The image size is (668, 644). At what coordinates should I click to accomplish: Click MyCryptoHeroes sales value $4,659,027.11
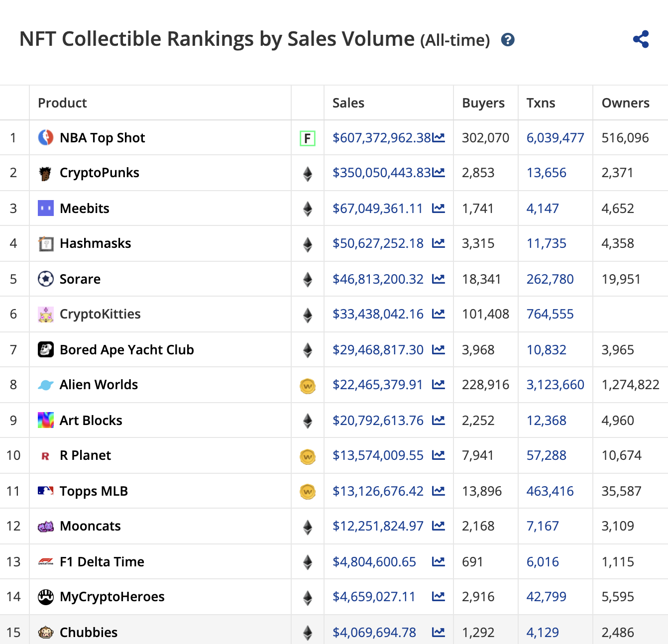(x=374, y=597)
